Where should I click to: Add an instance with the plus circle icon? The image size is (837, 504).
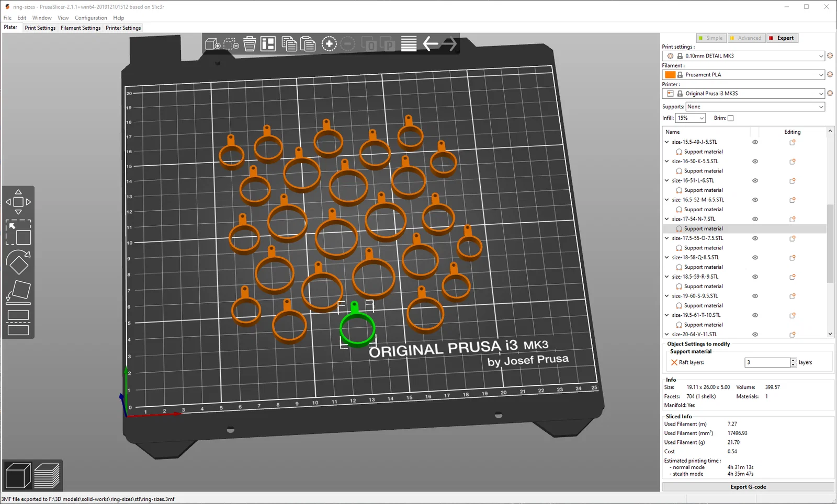pyautogui.click(x=329, y=44)
